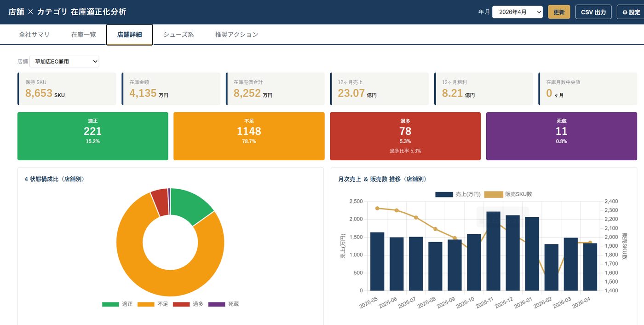
Task: Click the 2025-05 bar in sales chart
Action: [377, 261]
